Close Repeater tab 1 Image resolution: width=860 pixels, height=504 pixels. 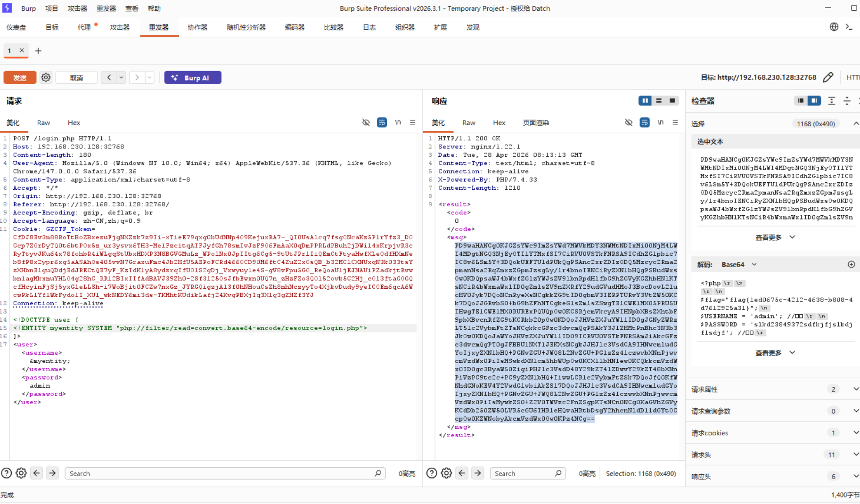tap(22, 50)
